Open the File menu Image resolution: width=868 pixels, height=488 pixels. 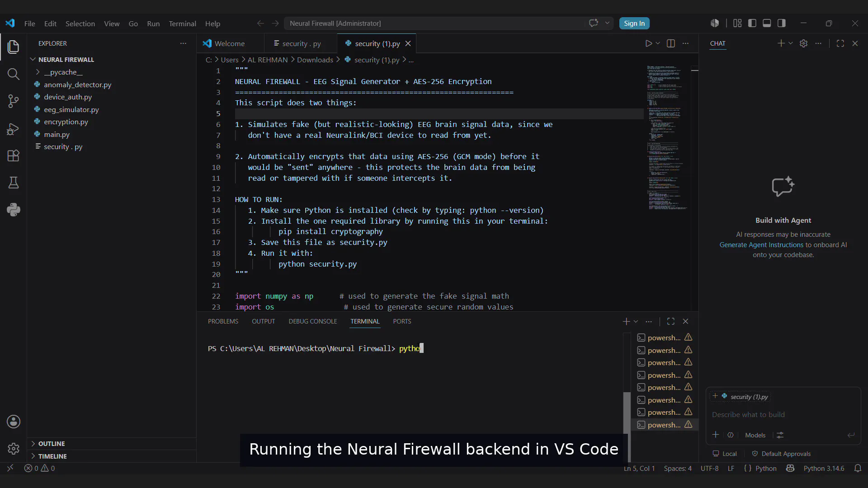click(x=30, y=23)
